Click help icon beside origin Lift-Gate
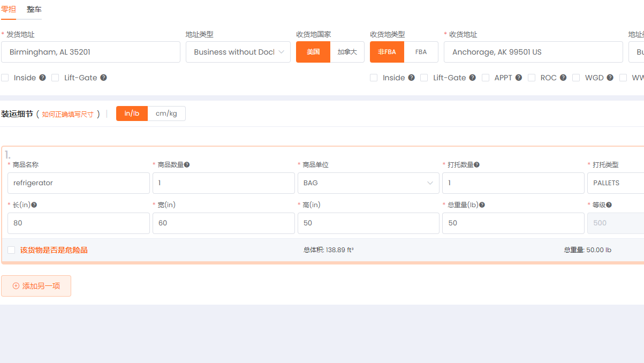 pos(103,78)
